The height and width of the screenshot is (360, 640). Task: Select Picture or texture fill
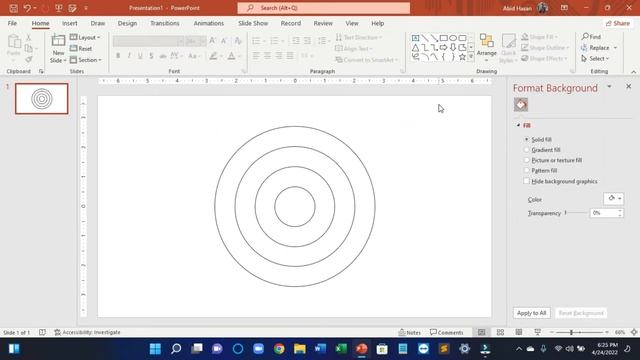(527, 160)
